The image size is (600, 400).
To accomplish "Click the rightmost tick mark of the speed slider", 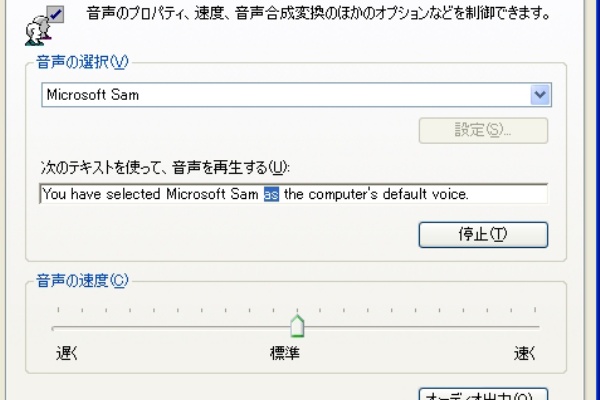I will pos(535,310).
